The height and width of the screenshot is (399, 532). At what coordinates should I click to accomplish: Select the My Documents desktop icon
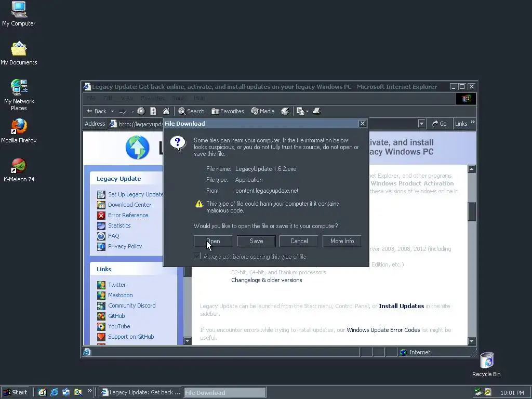coord(19,54)
